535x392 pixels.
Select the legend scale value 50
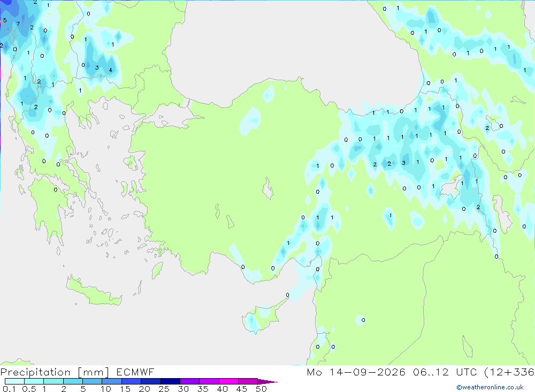(262, 389)
